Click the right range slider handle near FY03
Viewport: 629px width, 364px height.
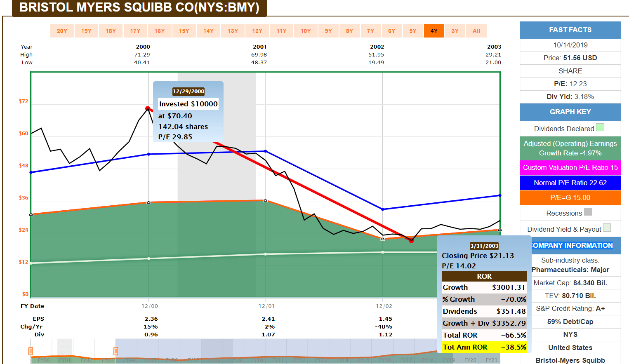[x=115, y=351]
